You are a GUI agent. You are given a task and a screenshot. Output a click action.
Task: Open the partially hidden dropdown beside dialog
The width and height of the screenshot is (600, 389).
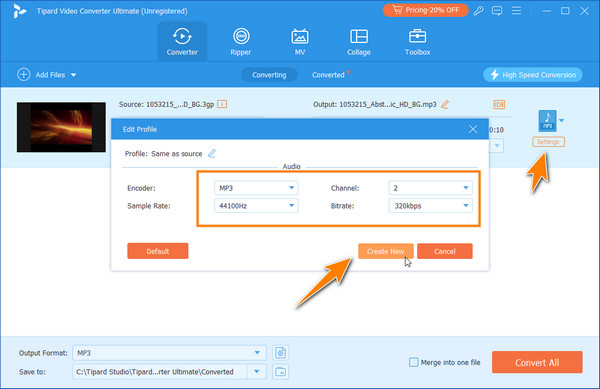coord(497,145)
